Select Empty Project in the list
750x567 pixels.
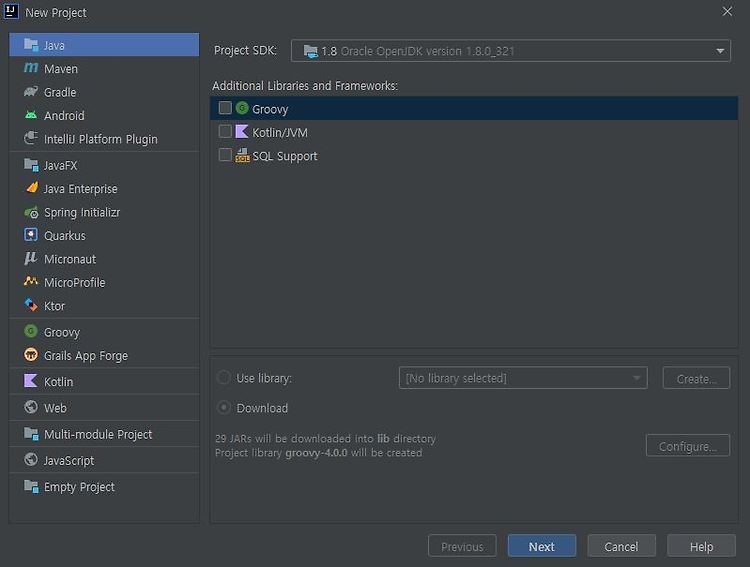pyautogui.click(x=104, y=487)
